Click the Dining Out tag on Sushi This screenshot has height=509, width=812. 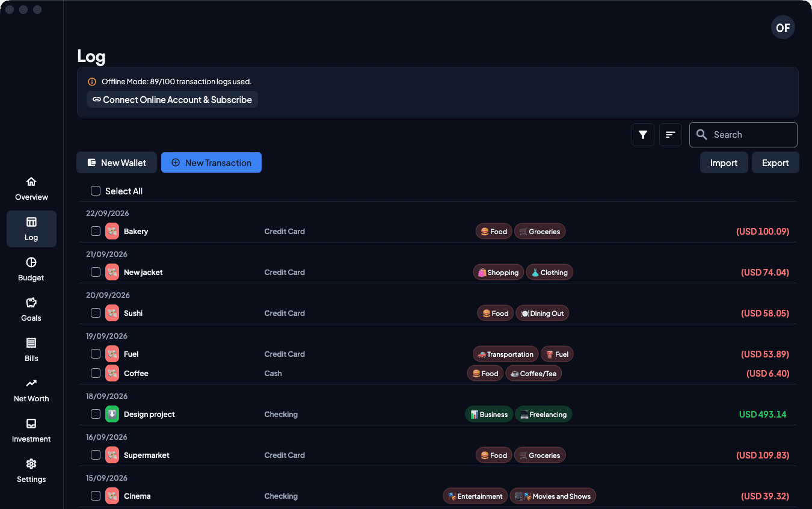[x=543, y=313]
